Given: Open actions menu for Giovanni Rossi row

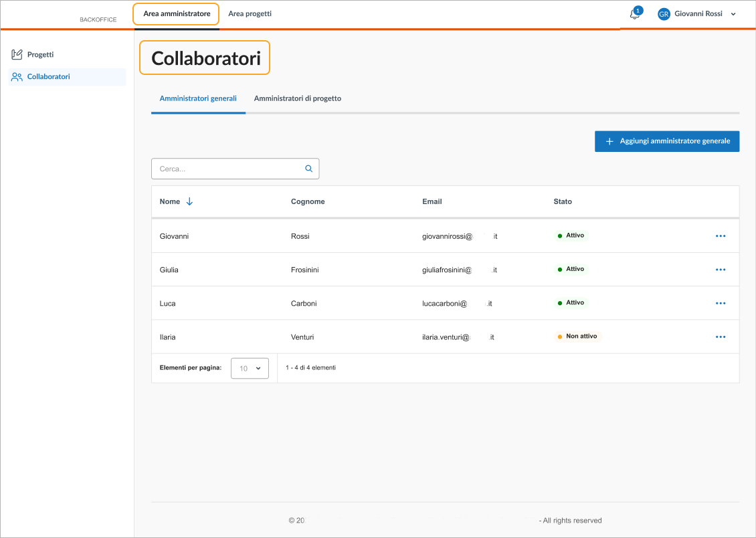Looking at the screenshot, I should [721, 236].
